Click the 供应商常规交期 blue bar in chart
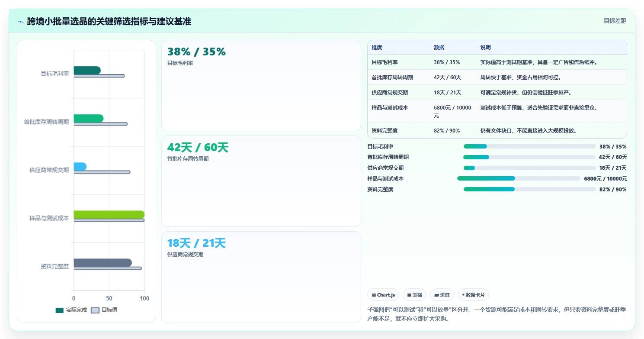The height and width of the screenshot is (339, 644). click(80, 166)
